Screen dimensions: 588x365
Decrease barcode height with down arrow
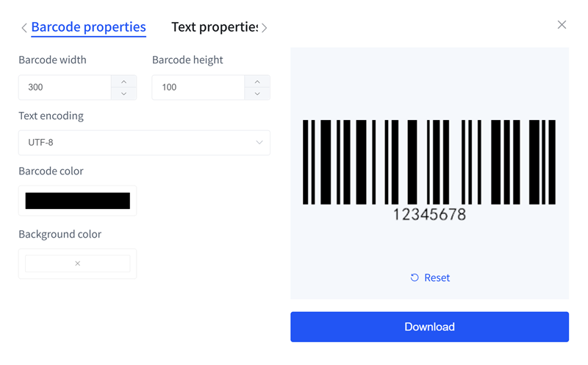click(257, 93)
